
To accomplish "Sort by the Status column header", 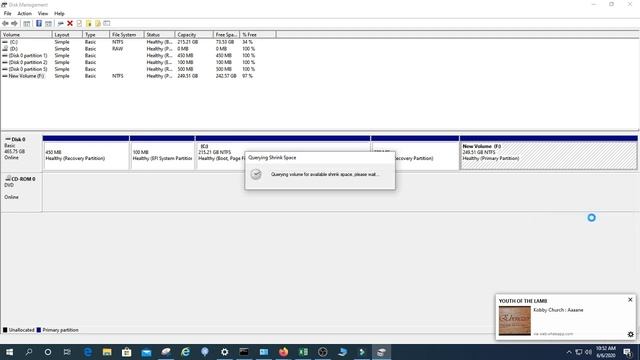I will pos(160,35).
